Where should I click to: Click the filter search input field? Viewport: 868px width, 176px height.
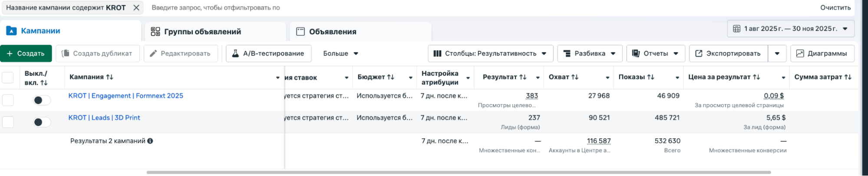tap(347, 8)
